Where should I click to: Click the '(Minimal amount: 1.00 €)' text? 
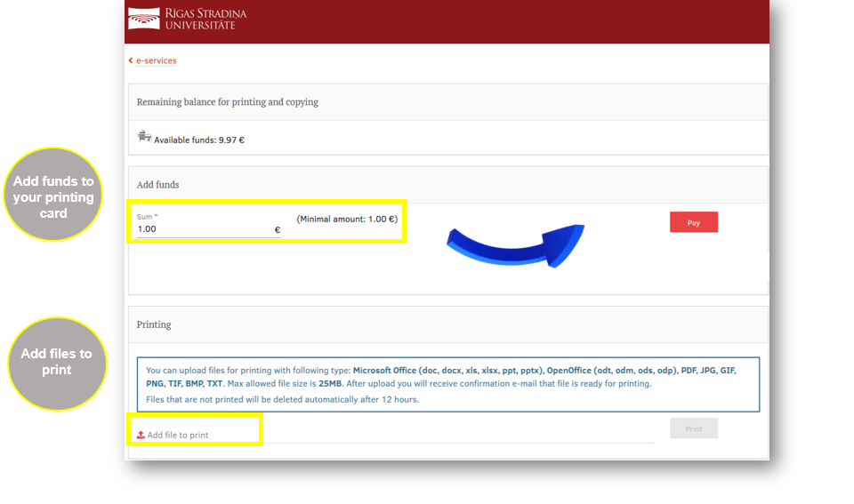point(347,219)
